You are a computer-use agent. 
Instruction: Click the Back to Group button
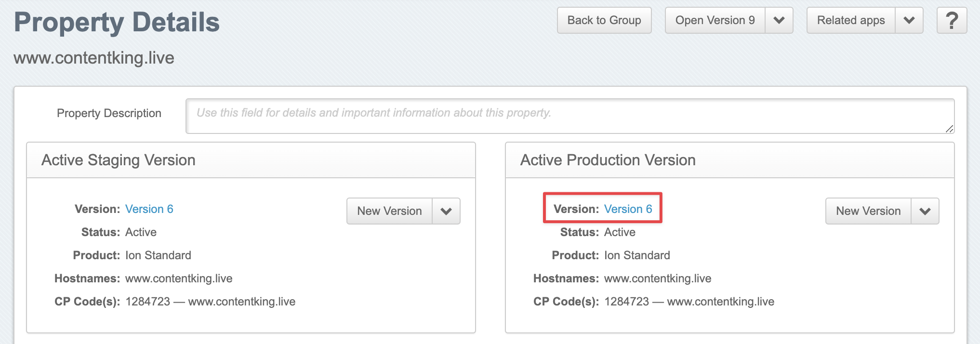tap(604, 20)
